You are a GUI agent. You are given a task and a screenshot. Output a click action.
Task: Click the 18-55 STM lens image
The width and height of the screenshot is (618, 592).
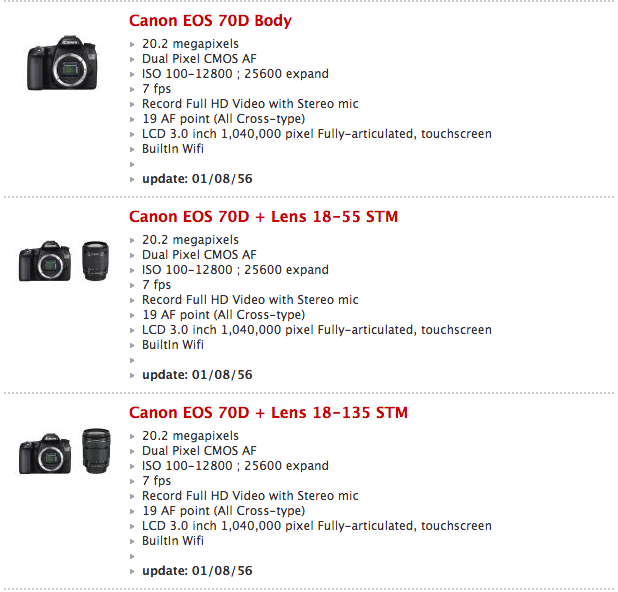click(x=95, y=260)
